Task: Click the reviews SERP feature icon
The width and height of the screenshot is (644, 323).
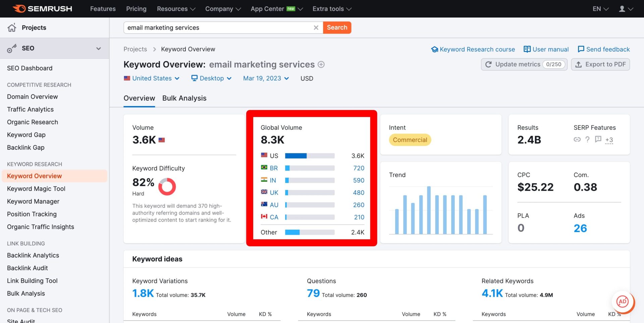Action: click(598, 139)
